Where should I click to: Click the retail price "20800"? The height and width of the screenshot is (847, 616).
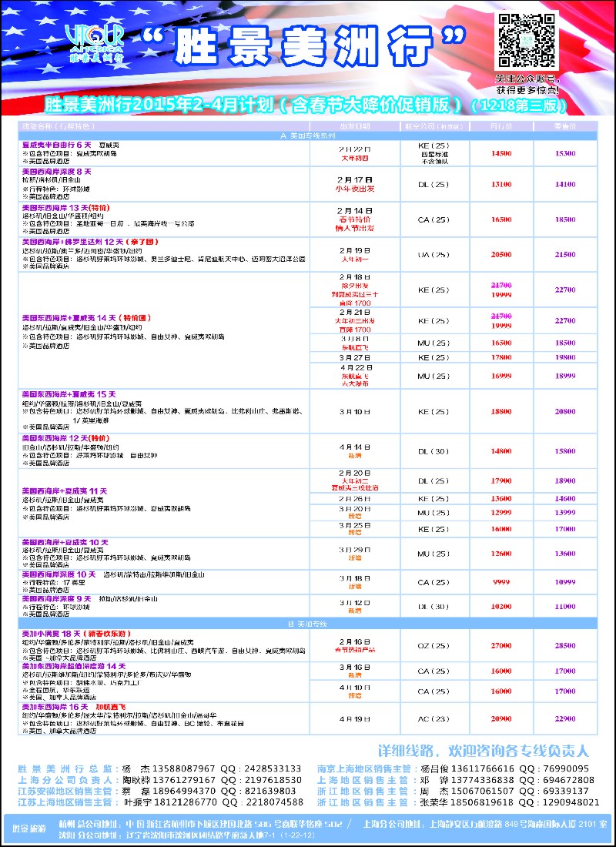[x=565, y=412]
